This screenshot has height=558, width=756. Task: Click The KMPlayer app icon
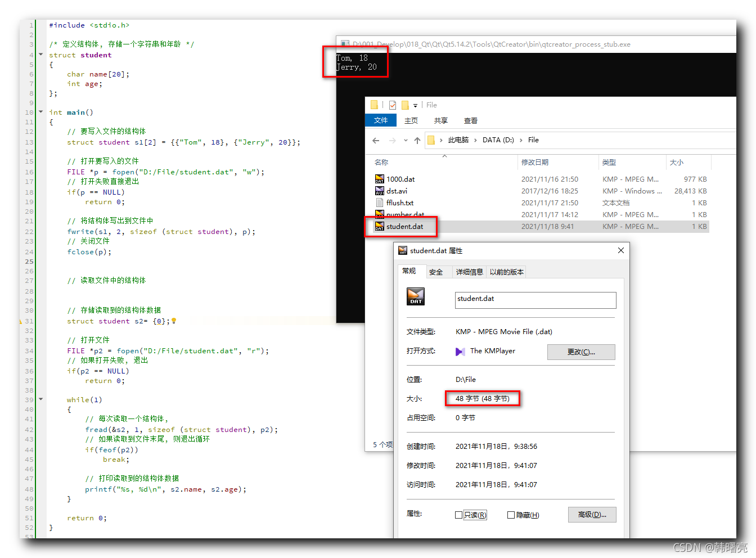(x=460, y=352)
